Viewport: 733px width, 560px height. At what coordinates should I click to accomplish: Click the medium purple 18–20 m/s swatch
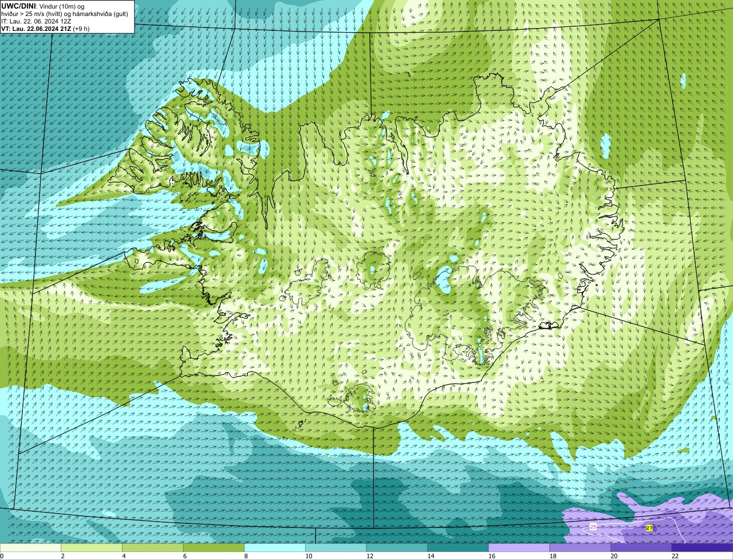pyautogui.click(x=580, y=548)
